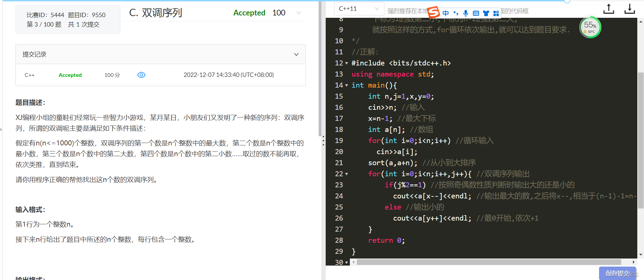The image size is (644, 280).
Task: Activate voice input microphone in Sogou bar
Action: click(x=466, y=13)
